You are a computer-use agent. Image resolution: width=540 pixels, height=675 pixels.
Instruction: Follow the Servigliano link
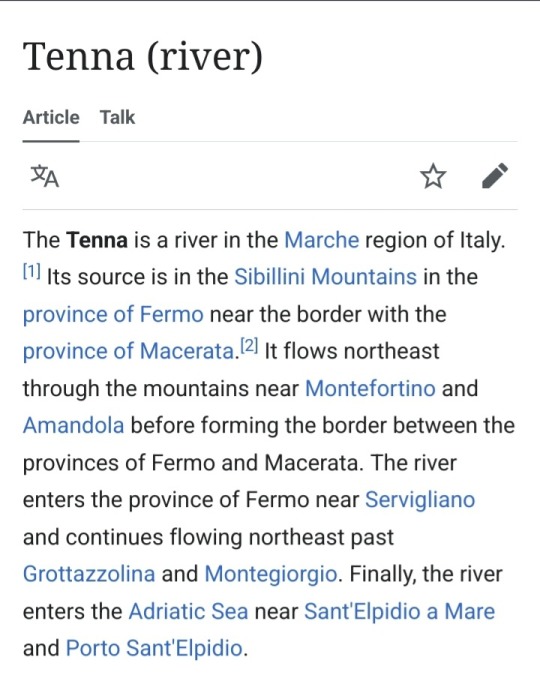(x=420, y=500)
